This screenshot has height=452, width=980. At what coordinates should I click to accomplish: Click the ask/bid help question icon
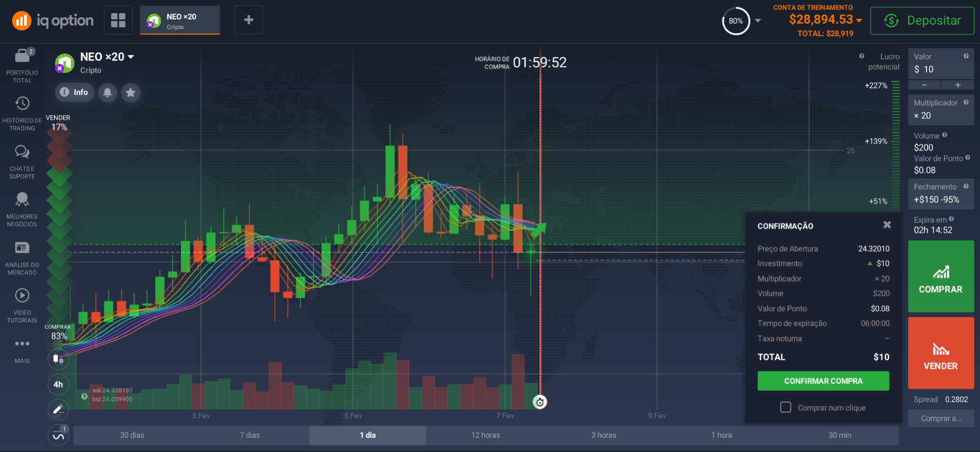tap(84, 396)
